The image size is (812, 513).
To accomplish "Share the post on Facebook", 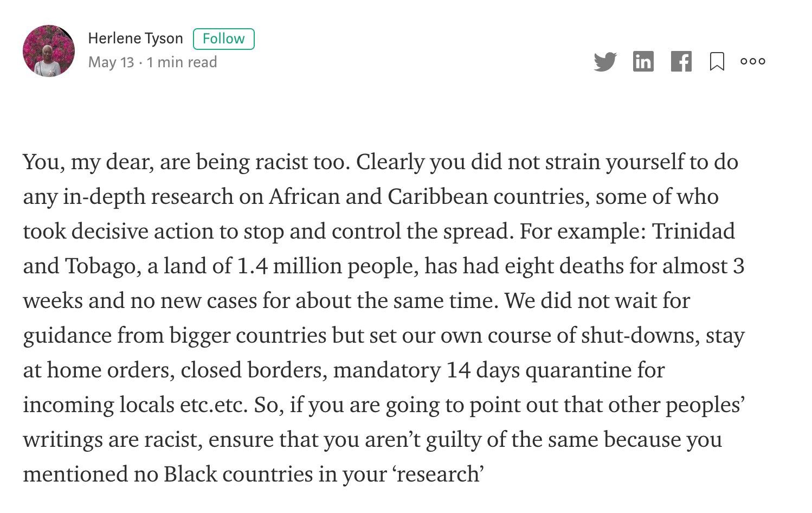I will [x=681, y=61].
